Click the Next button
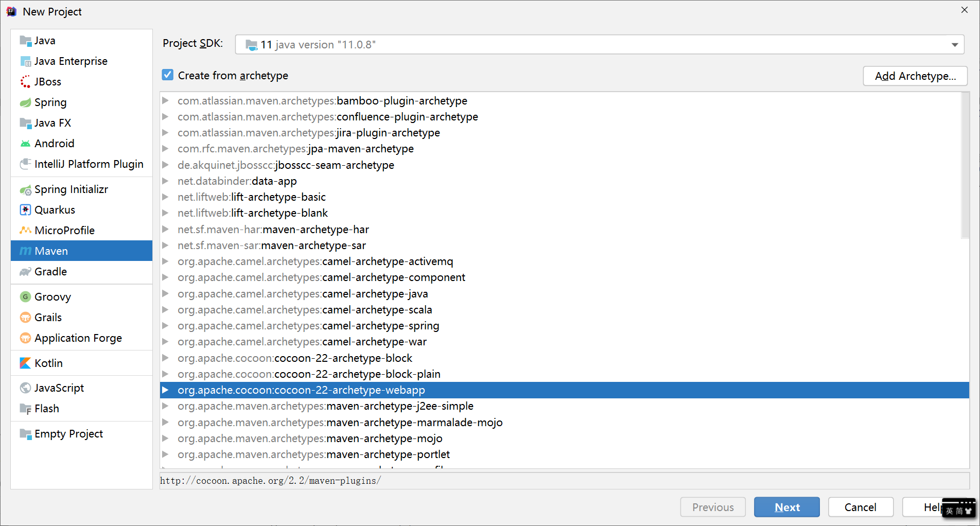Viewport: 980px width, 526px height. pos(786,507)
